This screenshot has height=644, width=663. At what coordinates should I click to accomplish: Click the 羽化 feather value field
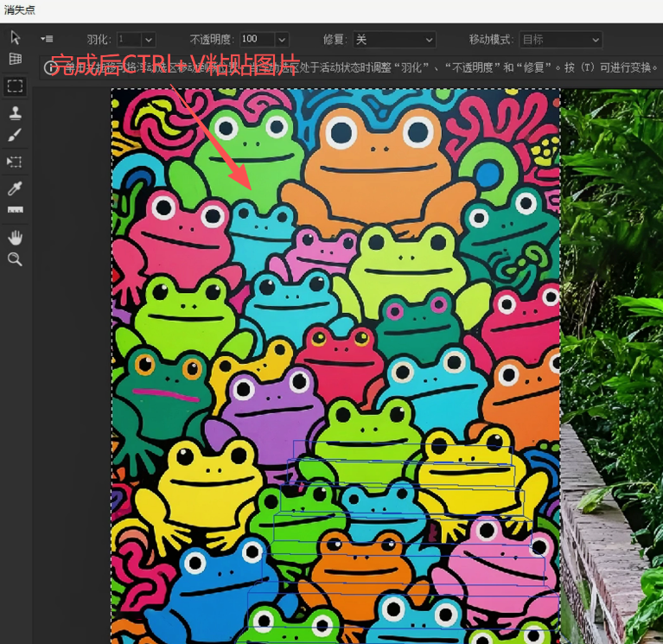(130, 40)
